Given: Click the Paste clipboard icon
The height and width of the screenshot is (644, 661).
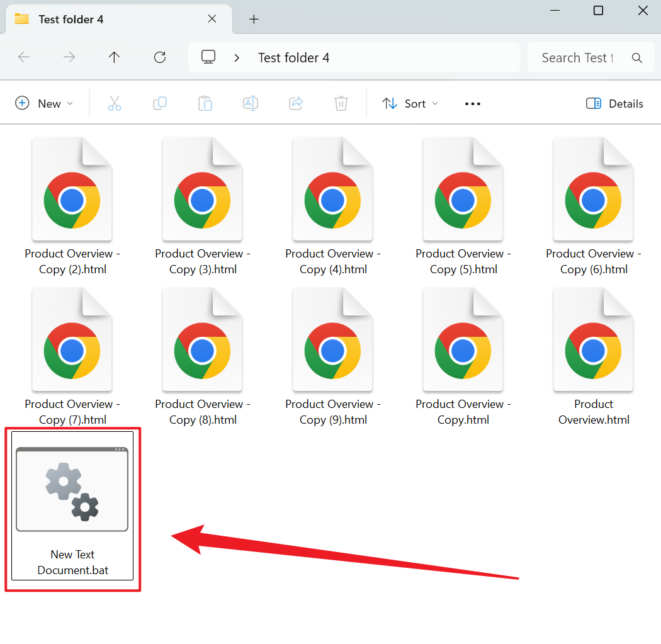Looking at the screenshot, I should (205, 103).
